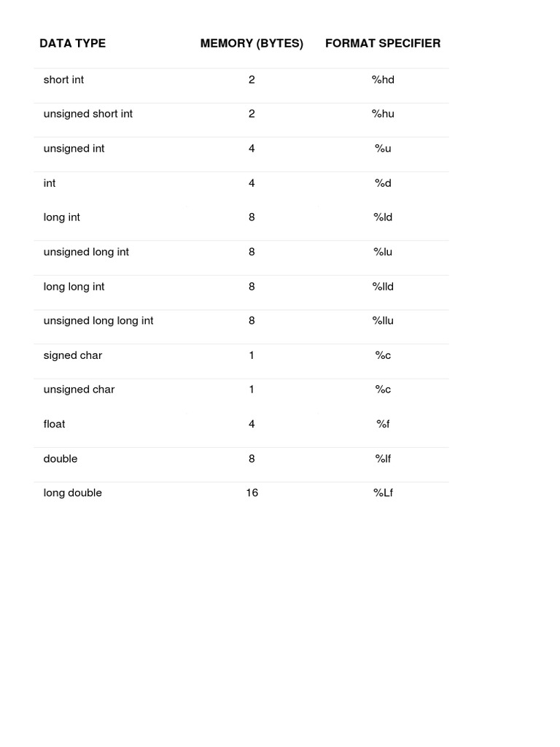560x747 pixels.
Task: Select the "long double" cell
Action: (x=73, y=493)
